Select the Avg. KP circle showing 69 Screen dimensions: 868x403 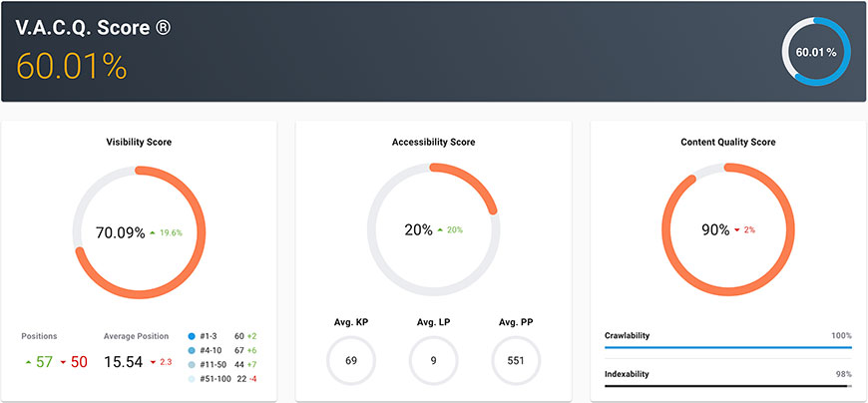point(351,360)
